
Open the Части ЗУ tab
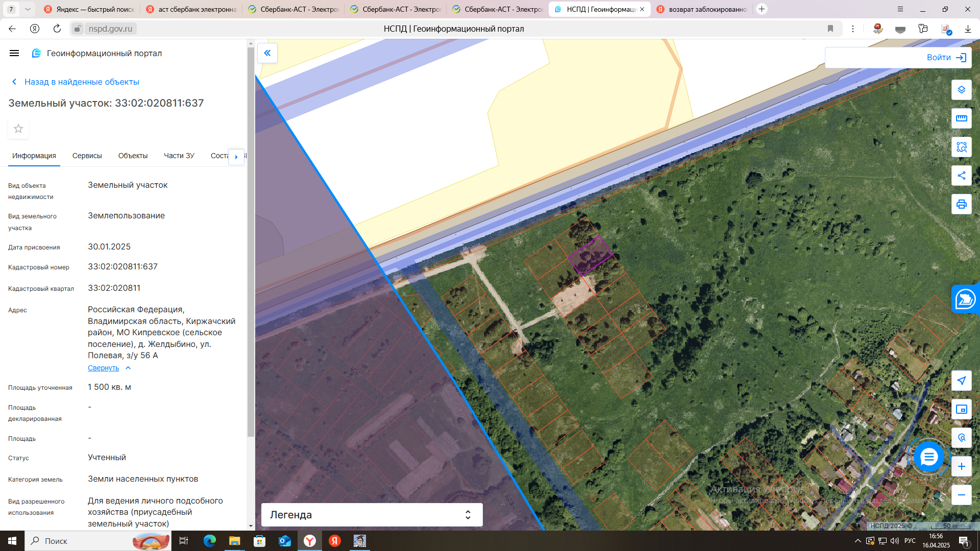point(179,156)
